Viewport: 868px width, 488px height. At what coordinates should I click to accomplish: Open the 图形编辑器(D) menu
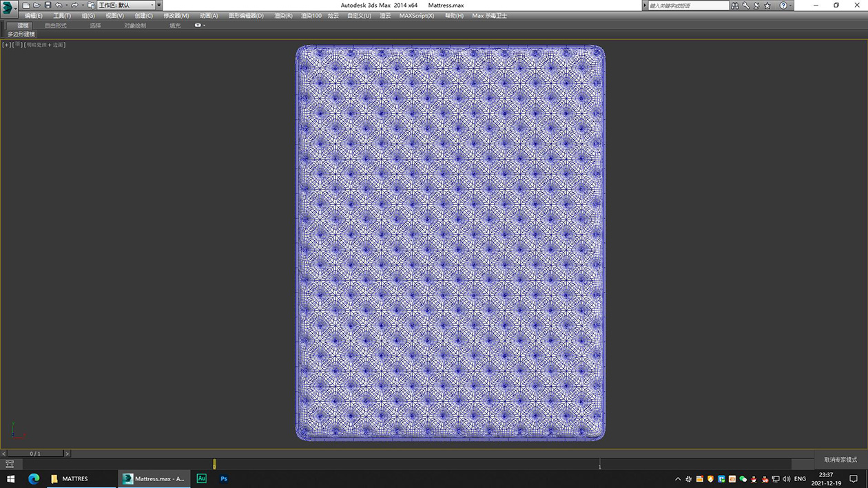pos(246,16)
